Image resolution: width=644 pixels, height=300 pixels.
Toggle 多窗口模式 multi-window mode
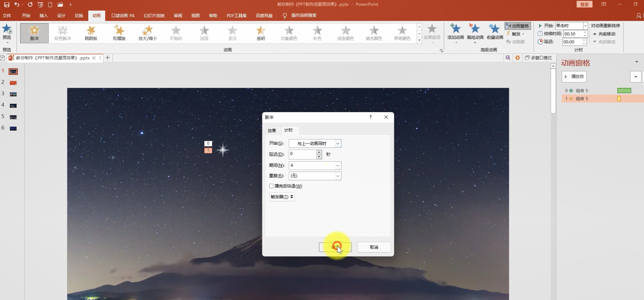pyautogui.click(x=538, y=58)
